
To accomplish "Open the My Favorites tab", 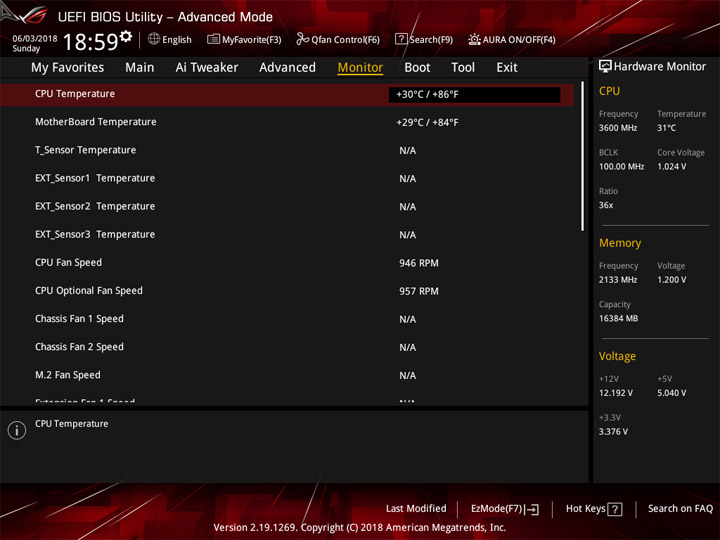I will click(68, 68).
